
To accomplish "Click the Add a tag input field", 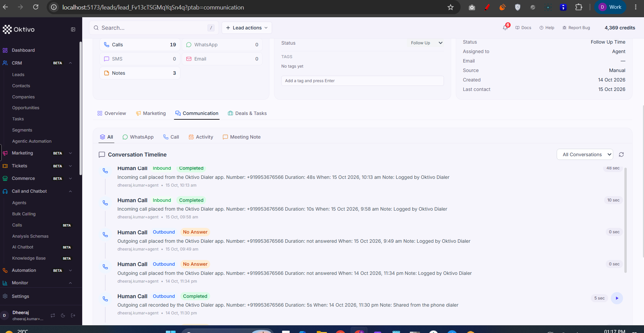I will point(362,81).
